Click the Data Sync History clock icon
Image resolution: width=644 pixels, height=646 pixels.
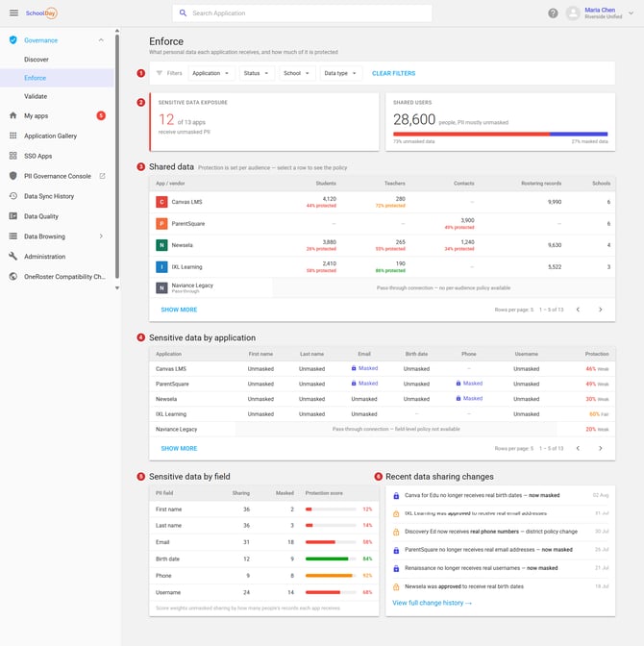click(x=13, y=196)
